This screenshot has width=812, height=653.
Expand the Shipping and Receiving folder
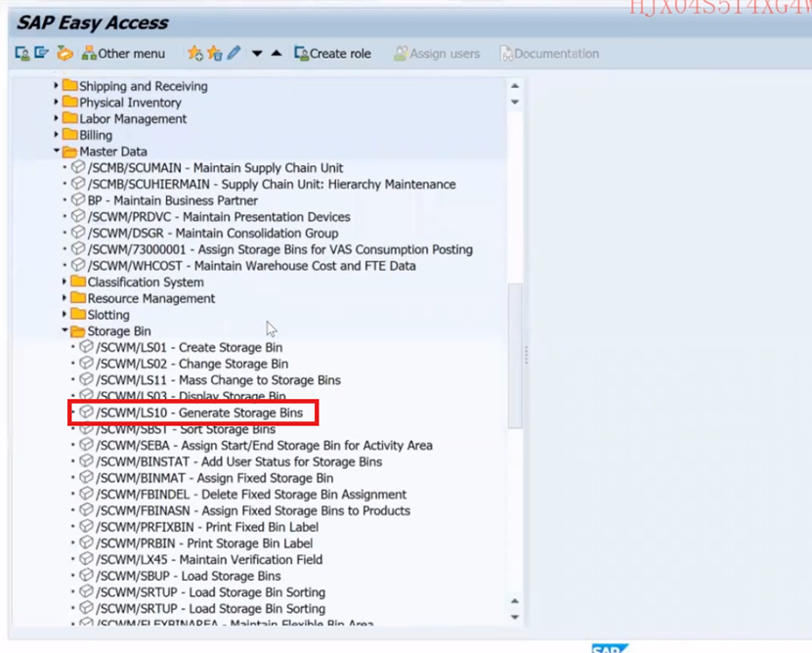click(x=56, y=86)
